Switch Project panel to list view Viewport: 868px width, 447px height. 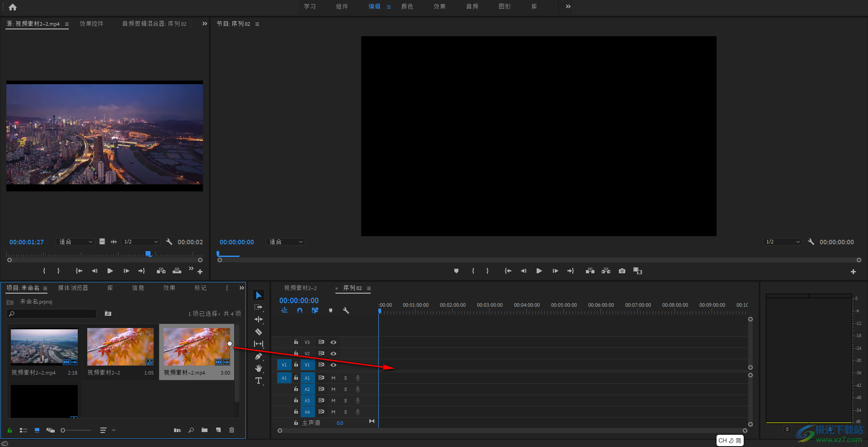point(24,430)
